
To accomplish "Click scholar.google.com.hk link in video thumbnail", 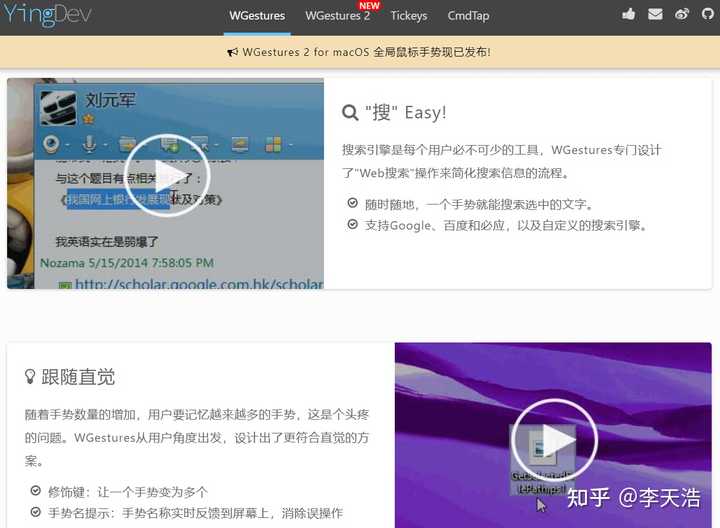I will click(x=199, y=284).
